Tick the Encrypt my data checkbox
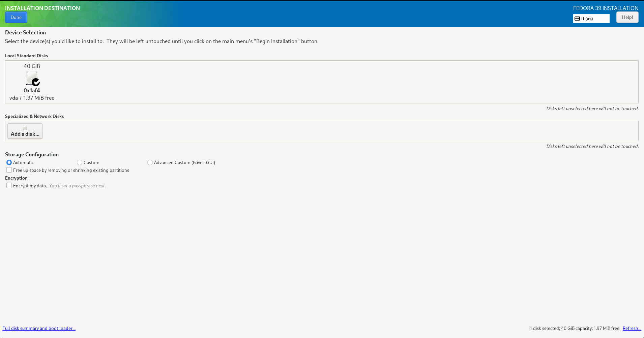The image size is (644, 338). point(9,186)
